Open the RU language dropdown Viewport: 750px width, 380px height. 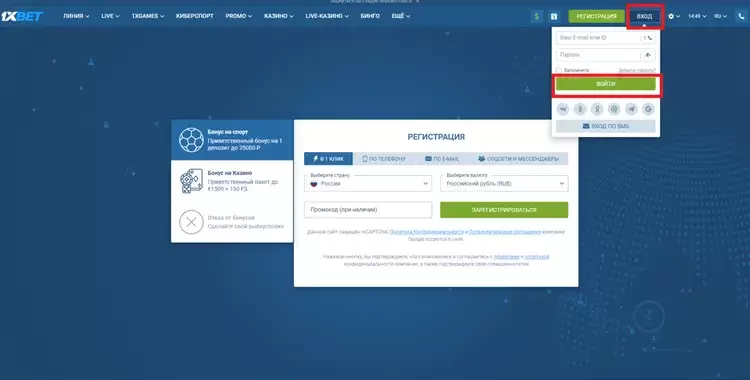[720, 16]
